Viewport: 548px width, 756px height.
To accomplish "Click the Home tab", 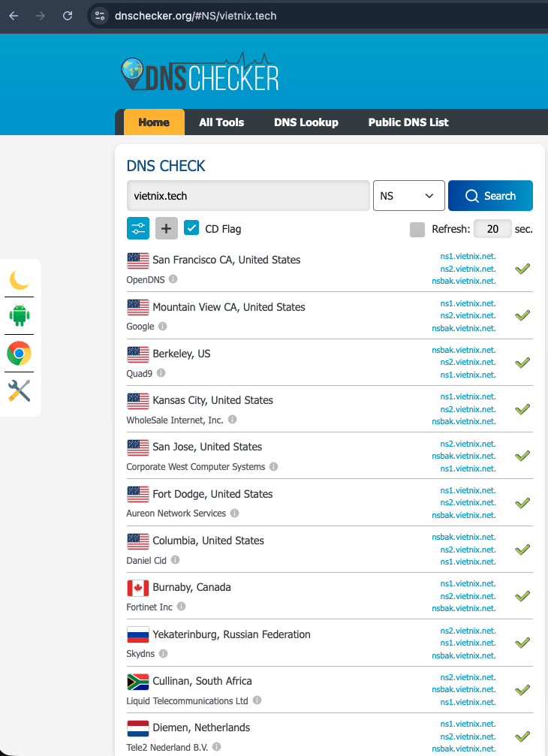I will pos(154,122).
